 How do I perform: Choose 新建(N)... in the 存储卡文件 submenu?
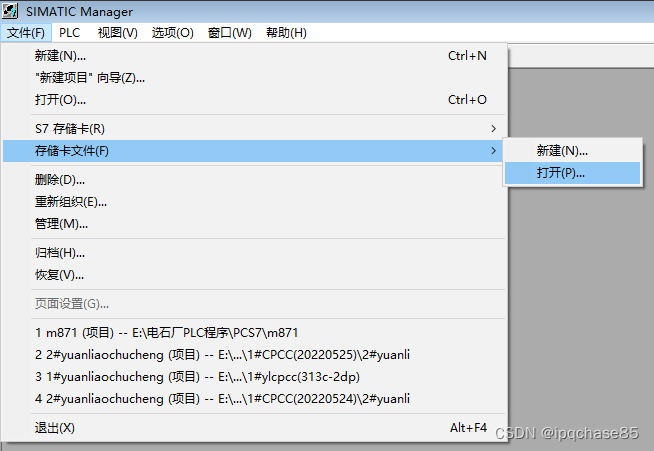coord(572,151)
